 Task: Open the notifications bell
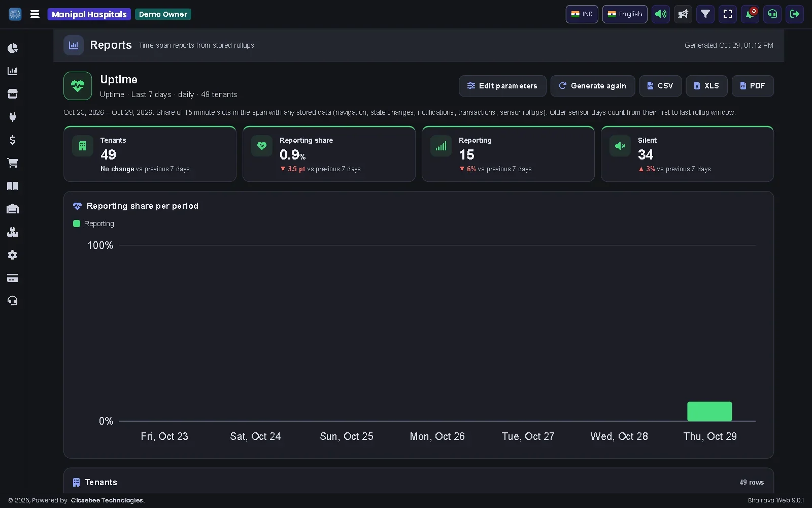pos(750,14)
